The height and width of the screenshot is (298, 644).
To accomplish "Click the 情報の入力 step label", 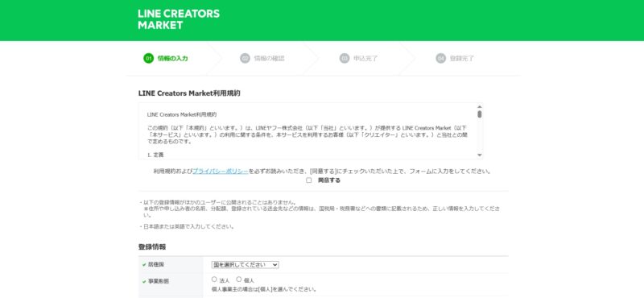I will tap(172, 58).
